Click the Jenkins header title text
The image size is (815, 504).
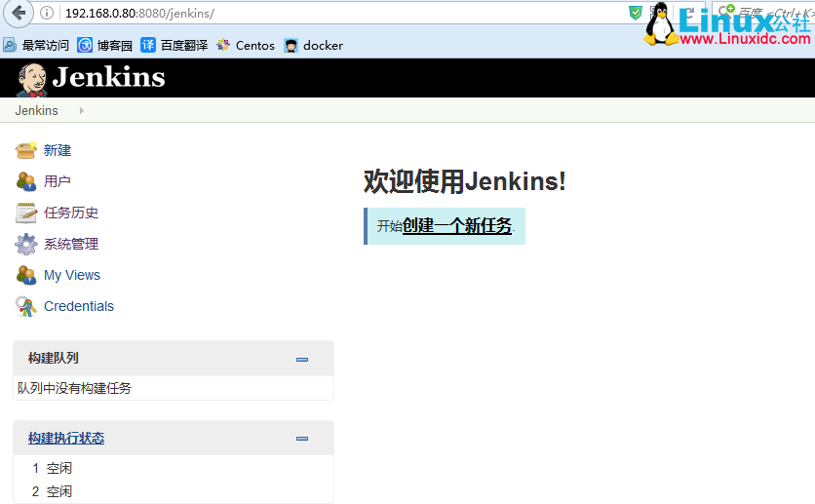click(108, 77)
